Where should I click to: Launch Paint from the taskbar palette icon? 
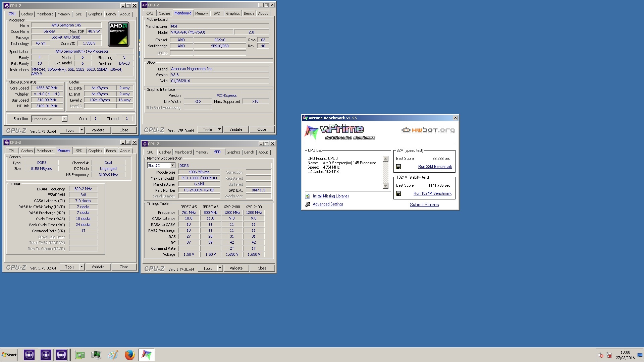pos(113,355)
